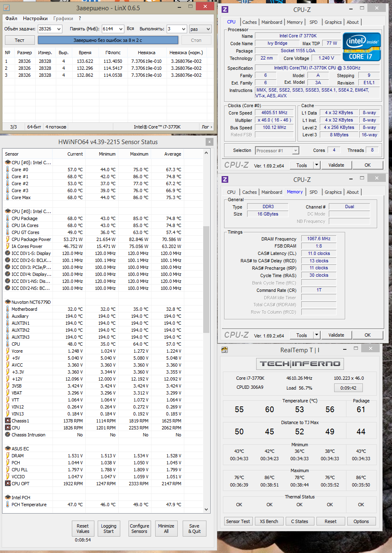Viewport: 392px width, 553px height.
Task: Open the Настройки menu in LinX
Action: tap(35, 18)
